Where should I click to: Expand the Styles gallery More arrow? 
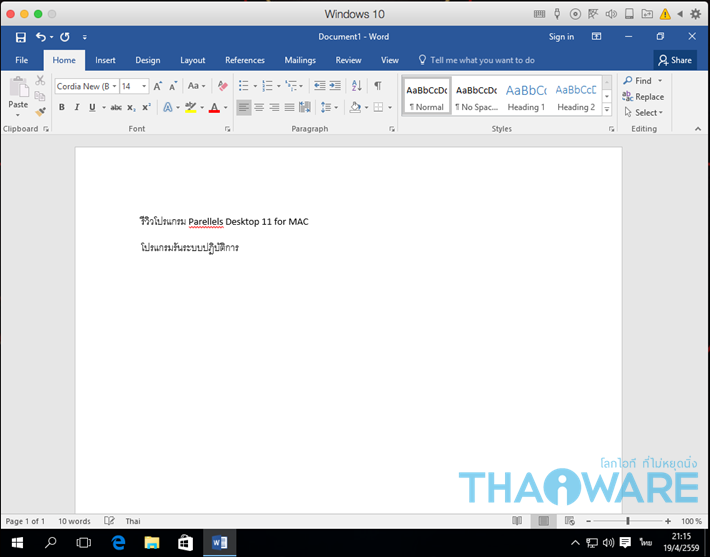[x=607, y=109]
